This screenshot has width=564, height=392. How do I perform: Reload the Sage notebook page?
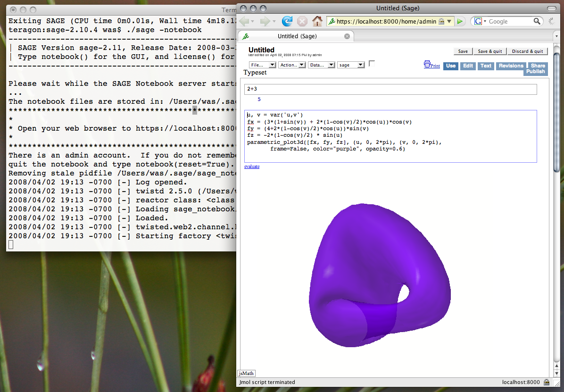click(287, 21)
